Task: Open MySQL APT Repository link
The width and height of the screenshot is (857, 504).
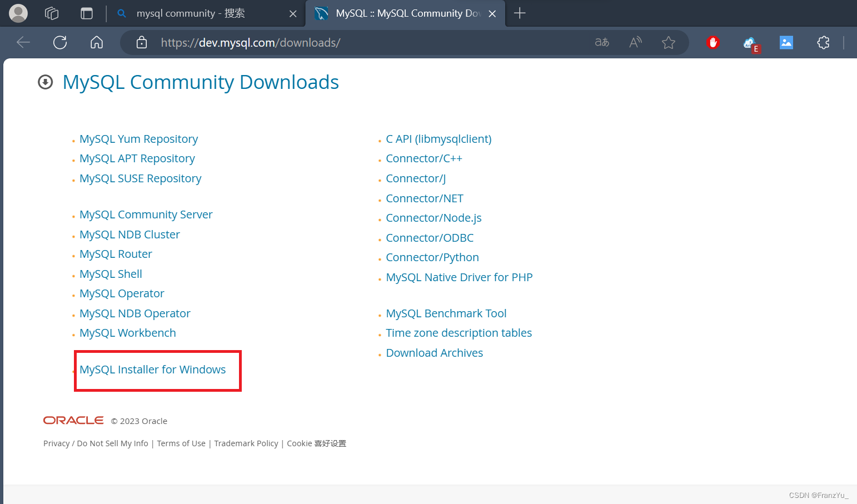Action: (x=137, y=158)
